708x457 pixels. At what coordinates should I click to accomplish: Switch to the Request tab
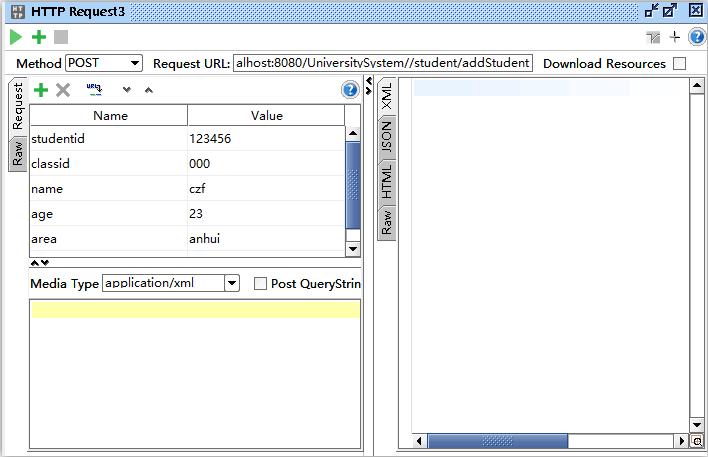18,106
